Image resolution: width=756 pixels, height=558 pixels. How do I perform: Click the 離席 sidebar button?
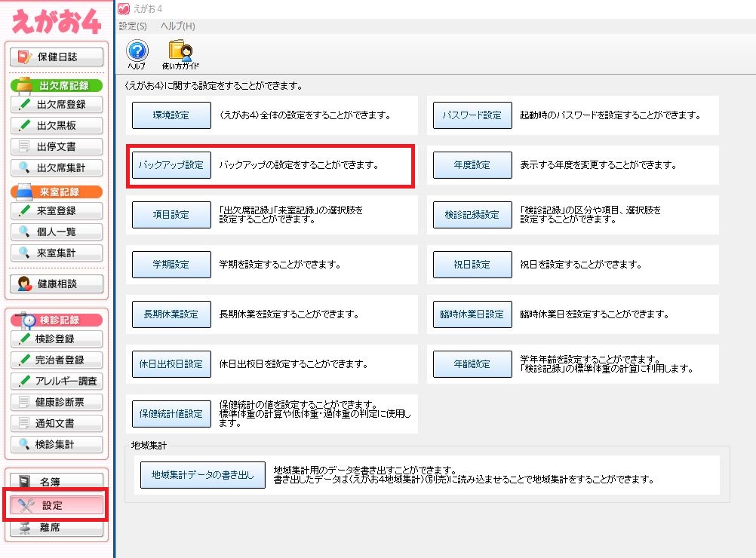pyautogui.click(x=57, y=528)
